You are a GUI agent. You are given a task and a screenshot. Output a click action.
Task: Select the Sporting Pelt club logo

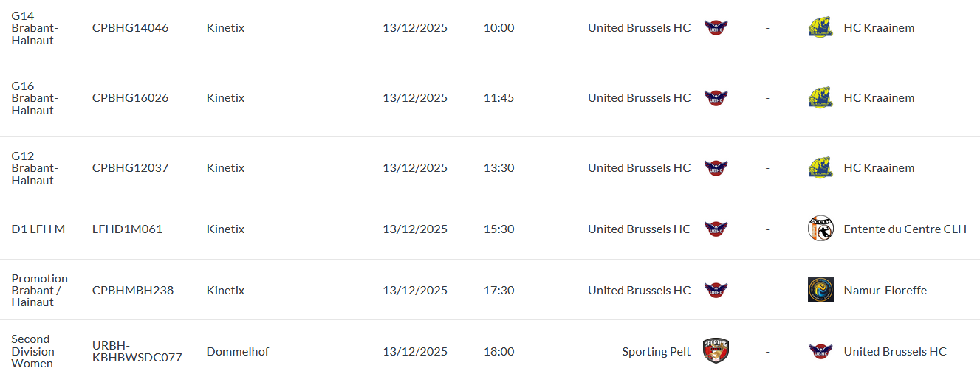(x=716, y=351)
